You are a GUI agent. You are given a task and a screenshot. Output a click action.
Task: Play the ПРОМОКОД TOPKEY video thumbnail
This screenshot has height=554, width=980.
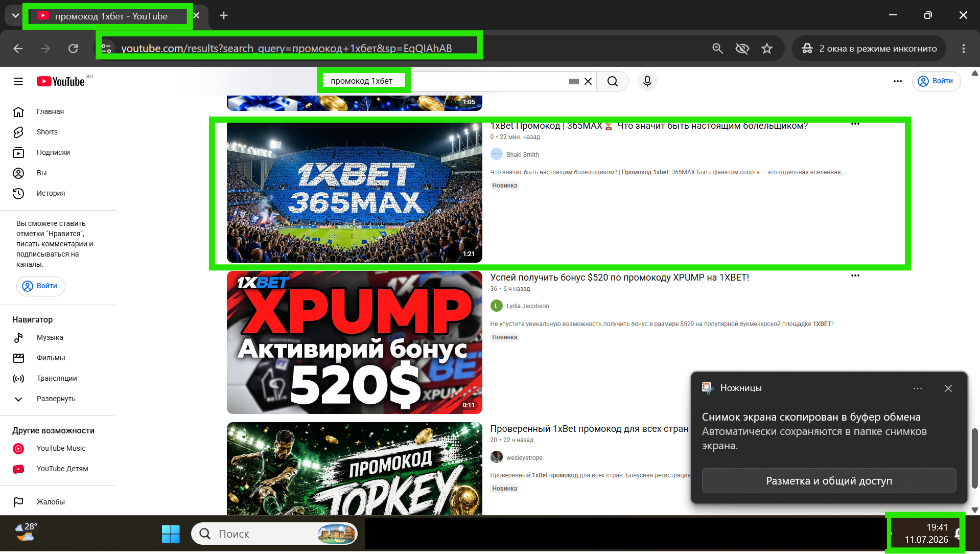355,468
